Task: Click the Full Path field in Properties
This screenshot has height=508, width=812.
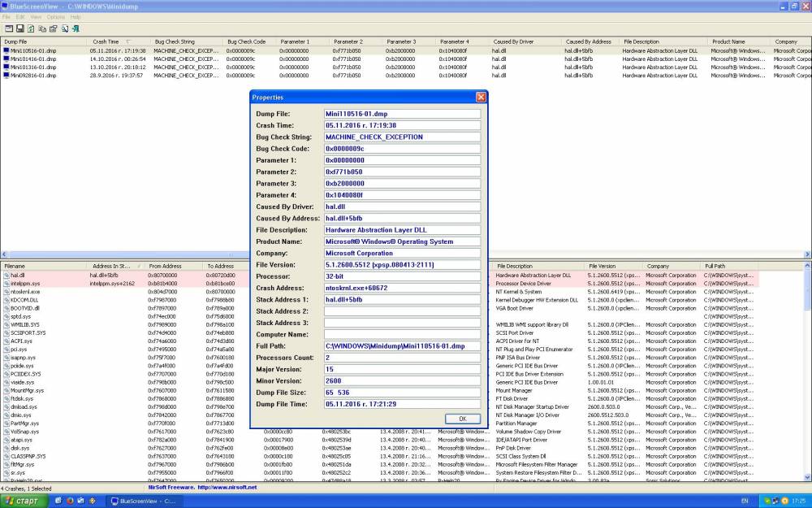Action: pos(402,346)
